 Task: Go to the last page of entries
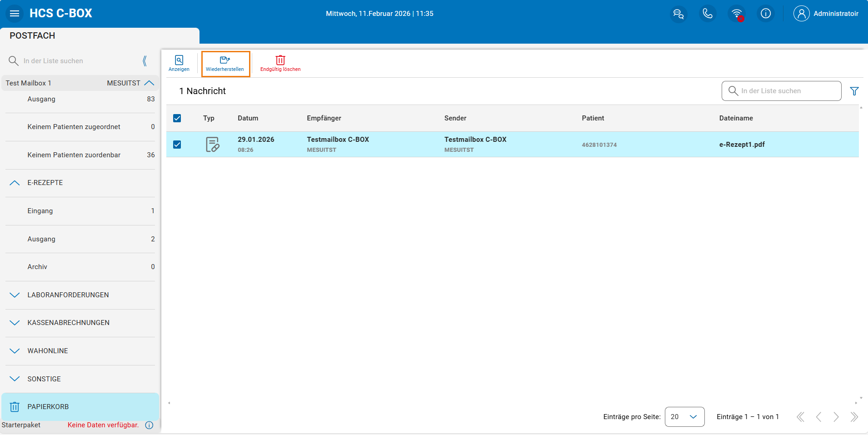[x=854, y=417]
